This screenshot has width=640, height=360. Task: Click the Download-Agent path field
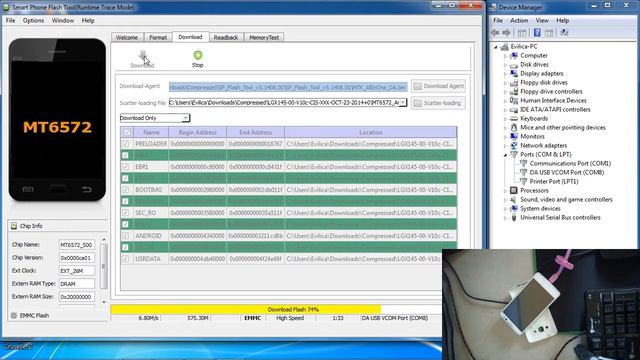(x=288, y=87)
